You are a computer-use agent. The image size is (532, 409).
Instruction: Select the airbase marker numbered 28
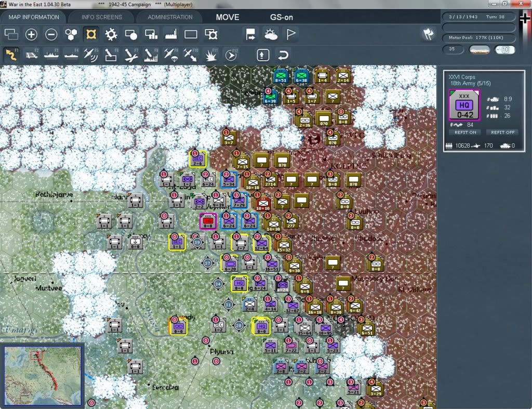239,325
